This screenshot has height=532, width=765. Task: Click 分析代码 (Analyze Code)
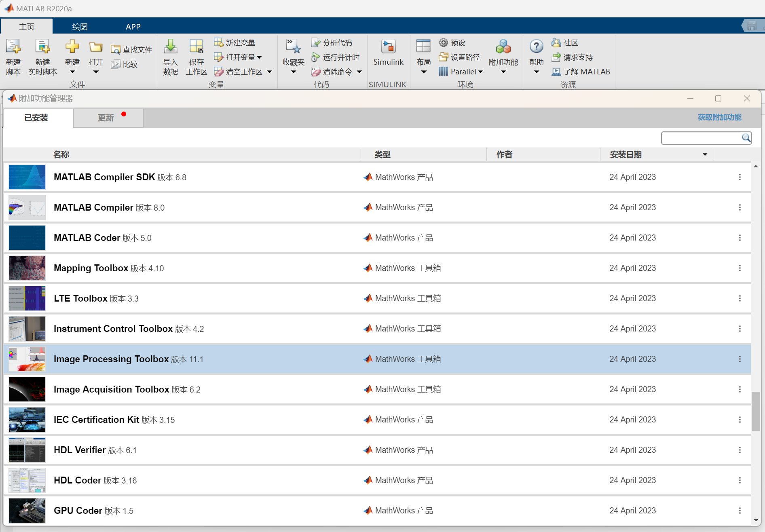[332, 42]
